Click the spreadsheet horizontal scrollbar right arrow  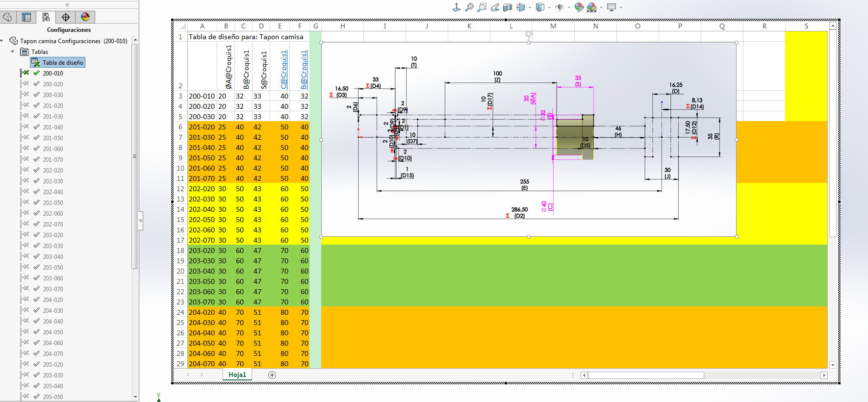click(x=824, y=375)
